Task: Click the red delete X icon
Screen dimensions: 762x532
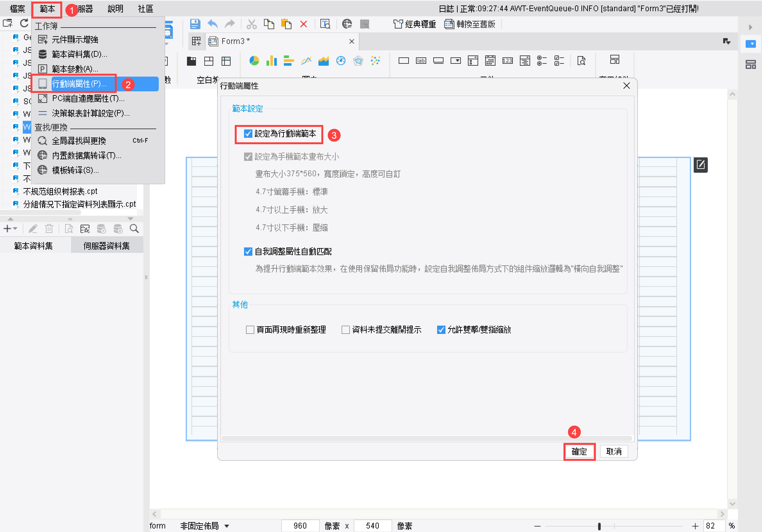Action: [x=303, y=24]
